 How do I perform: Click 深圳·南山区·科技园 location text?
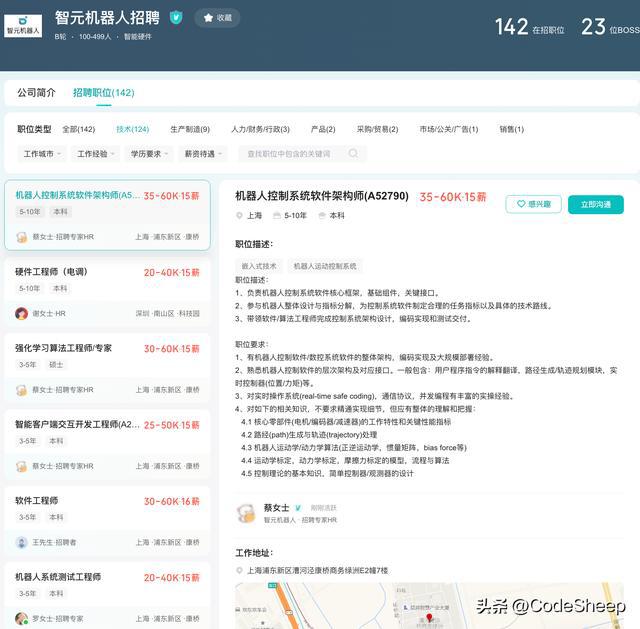click(x=168, y=313)
